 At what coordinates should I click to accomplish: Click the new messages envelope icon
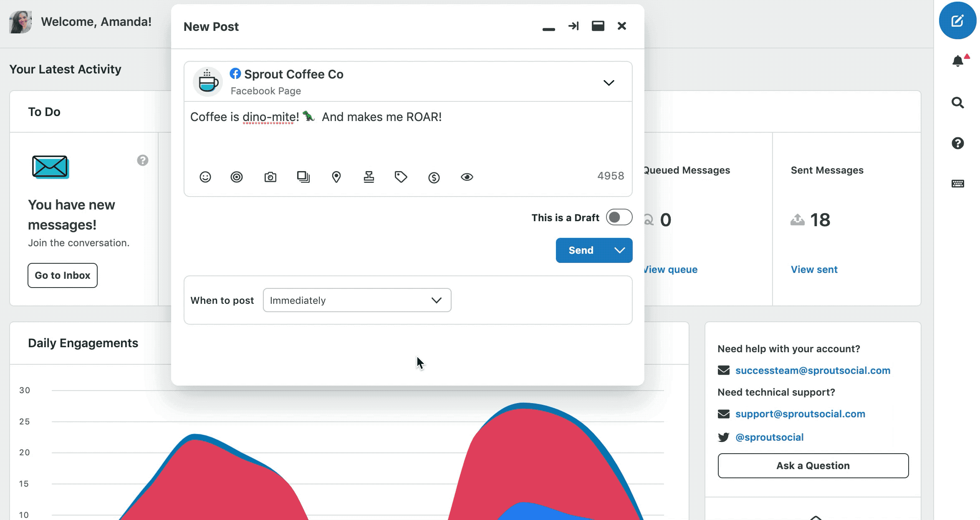pyautogui.click(x=51, y=167)
